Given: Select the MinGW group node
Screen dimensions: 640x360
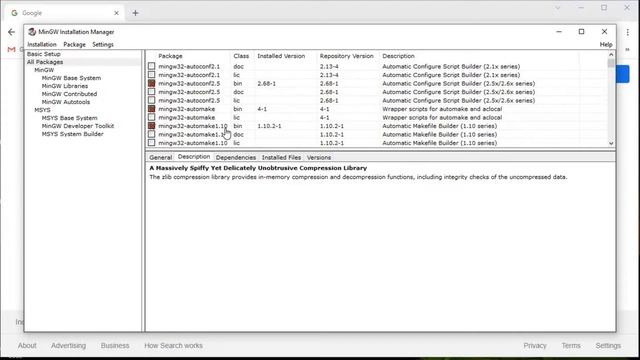Looking at the screenshot, I should (44, 70).
